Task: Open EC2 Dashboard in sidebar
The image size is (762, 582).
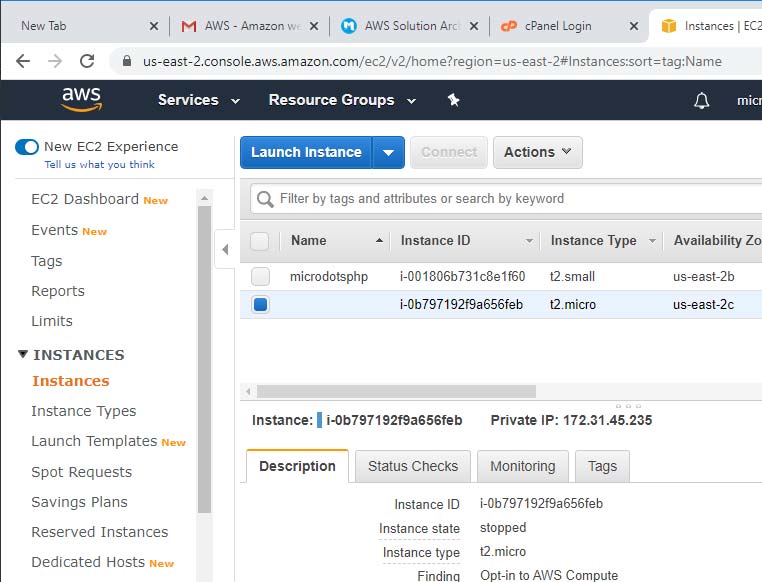Action: (x=85, y=199)
